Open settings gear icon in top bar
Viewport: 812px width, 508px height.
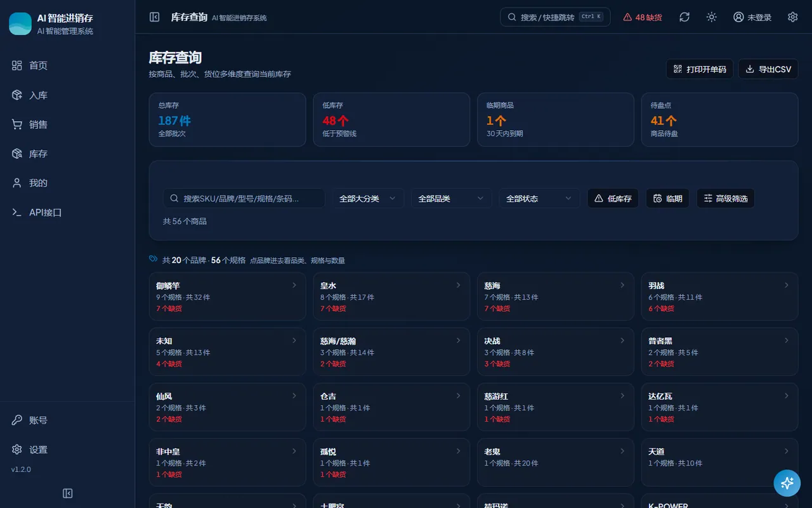point(792,17)
